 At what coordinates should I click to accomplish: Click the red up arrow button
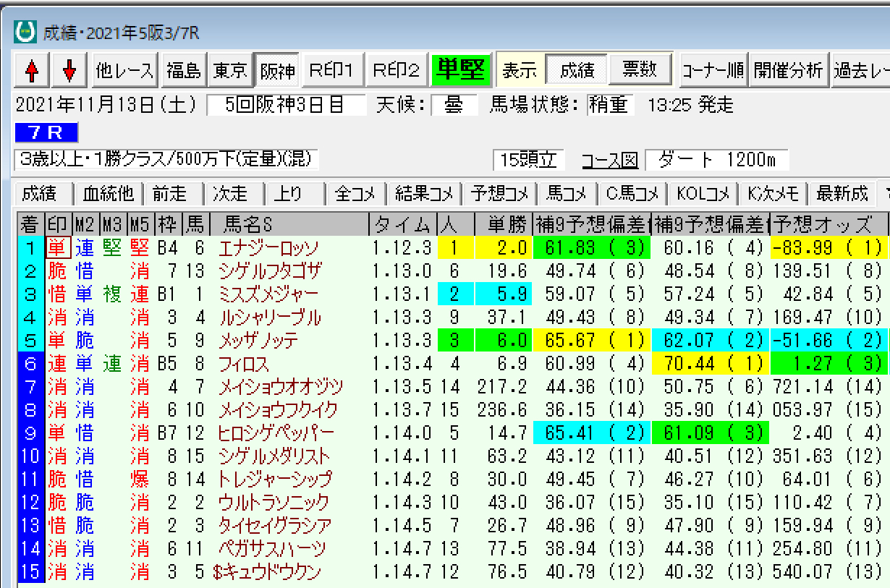(32, 70)
